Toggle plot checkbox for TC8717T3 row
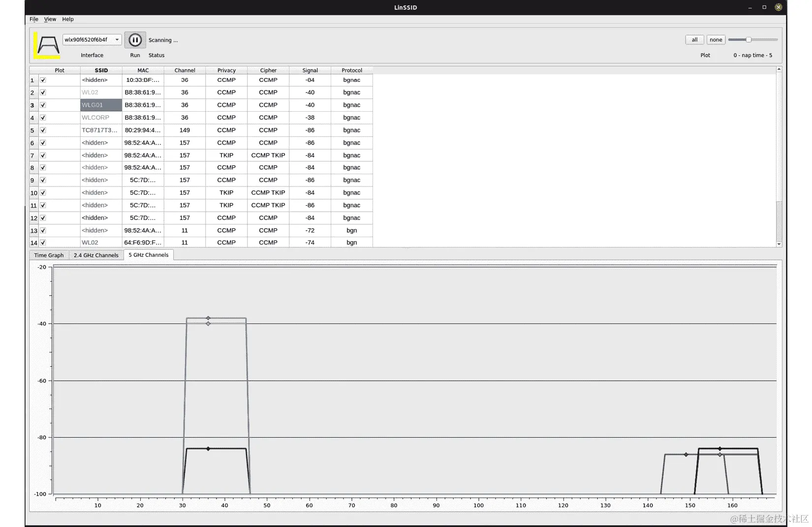The height and width of the screenshot is (527, 812). click(x=43, y=130)
